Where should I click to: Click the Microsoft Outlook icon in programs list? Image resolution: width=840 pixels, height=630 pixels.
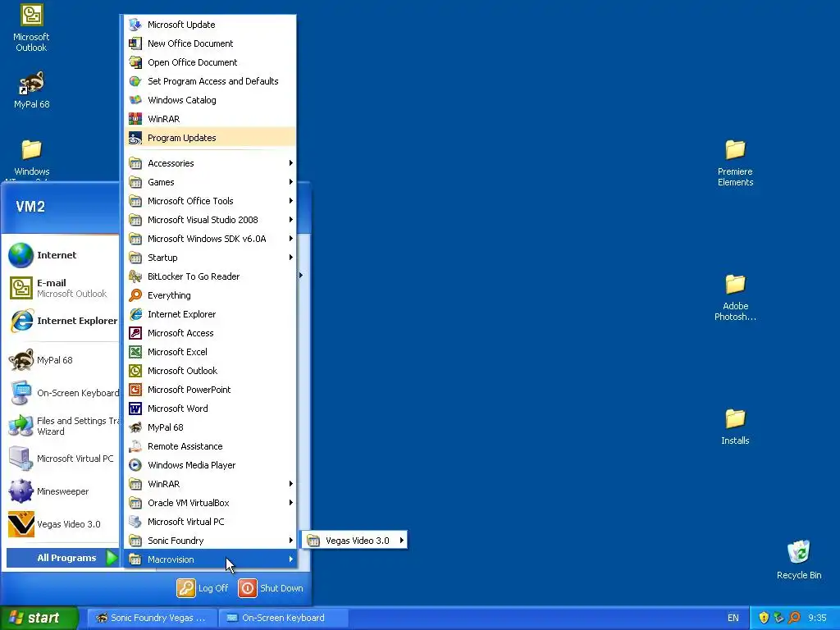click(x=135, y=371)
